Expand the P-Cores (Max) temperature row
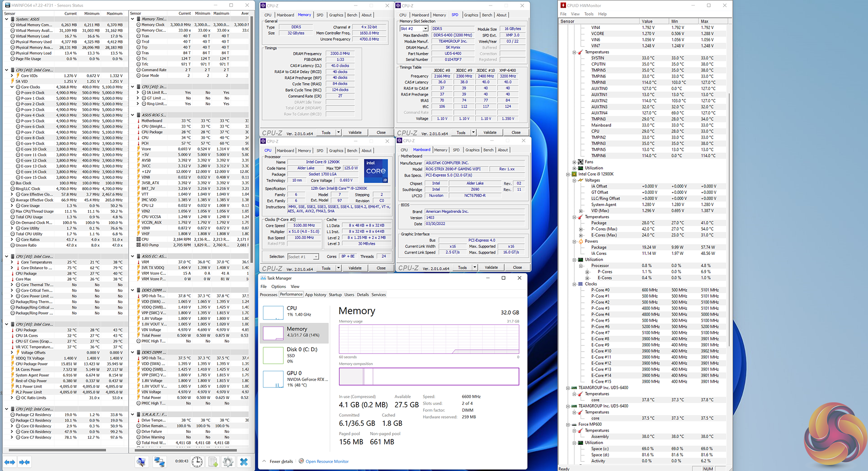This screenshot has height=471, width=868. [581, 229]
